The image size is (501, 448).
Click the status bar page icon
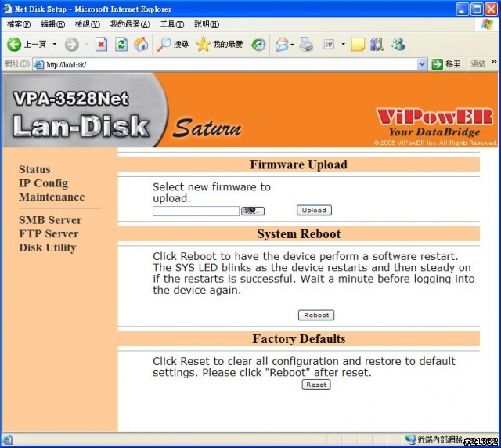(7, 440)
